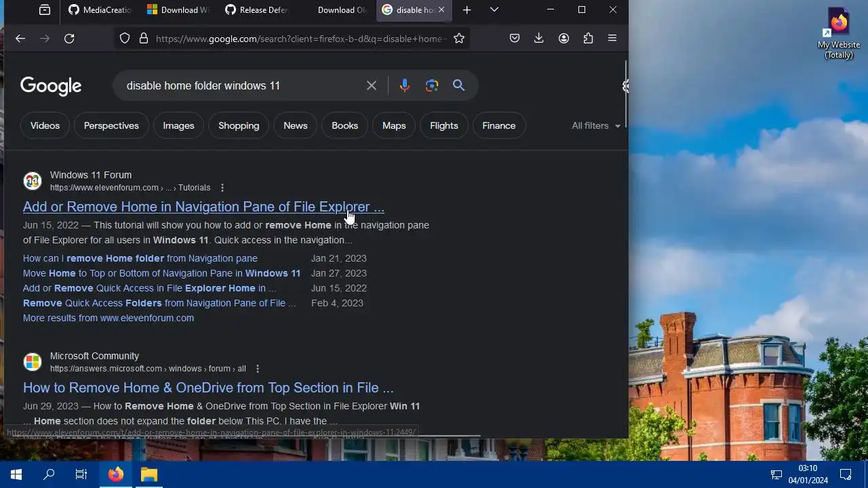Close the active Google search tab
This screenshot has height=488, width=868.
(441, 9)
